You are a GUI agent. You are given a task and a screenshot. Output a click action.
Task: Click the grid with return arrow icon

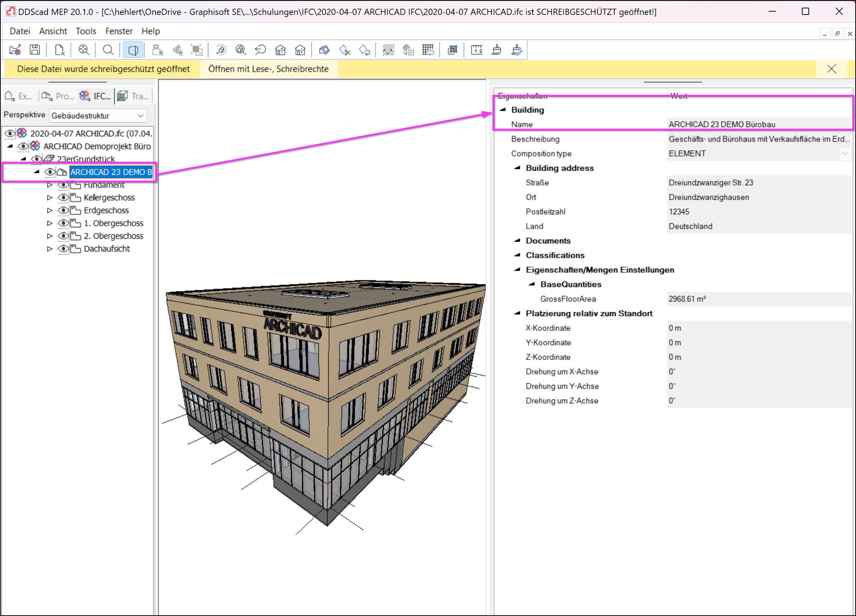(x=428, y=50)
